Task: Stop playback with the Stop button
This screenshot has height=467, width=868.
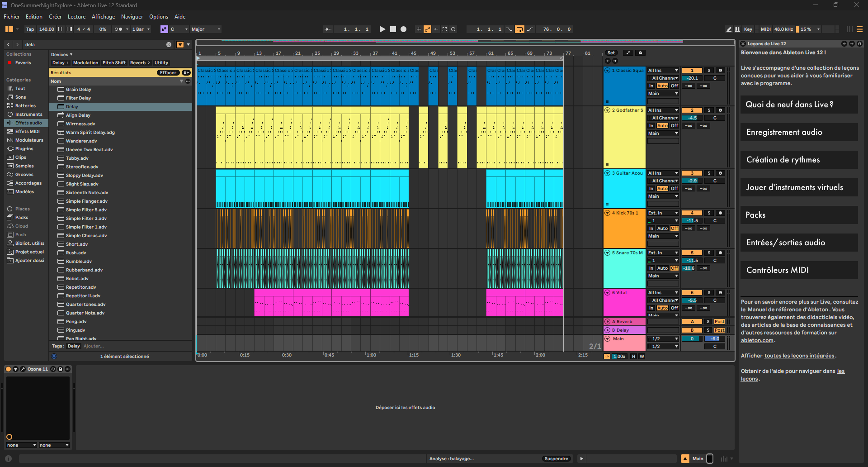Action: click(393, 29)
